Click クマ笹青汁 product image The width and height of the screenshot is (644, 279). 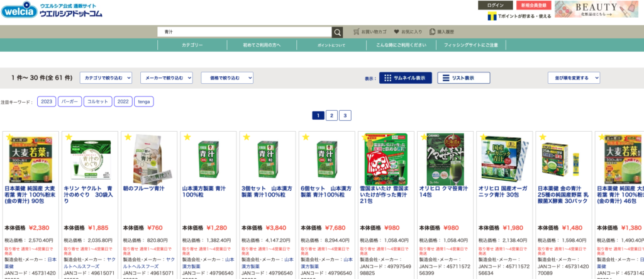[445, 159]
